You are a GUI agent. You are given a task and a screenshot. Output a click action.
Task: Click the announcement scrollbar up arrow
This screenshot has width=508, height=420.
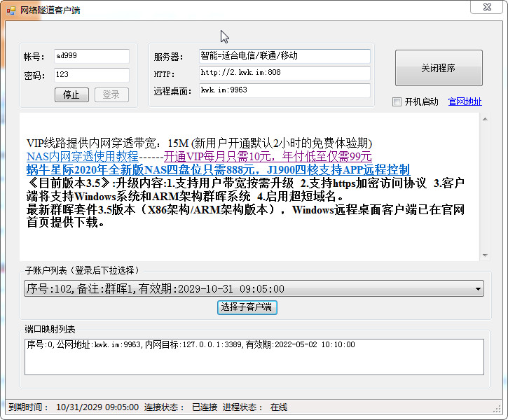coord(484,119)
